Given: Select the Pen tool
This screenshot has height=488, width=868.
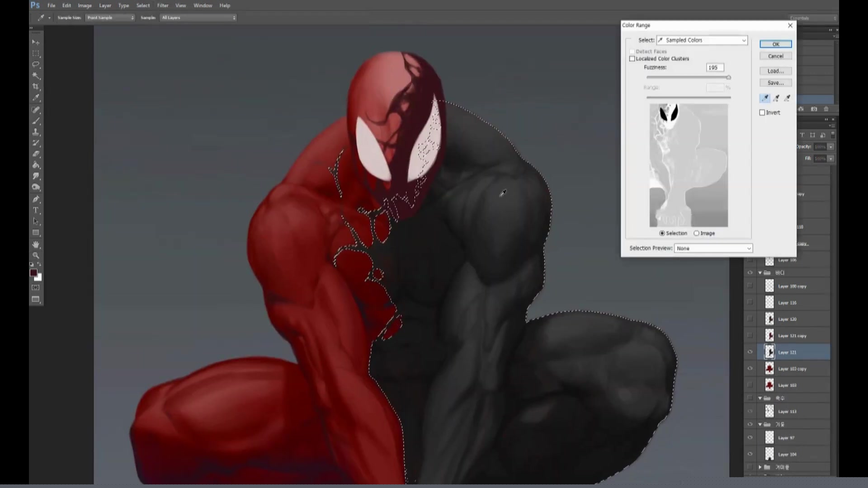Looking at the screenshot, I should (36, 199).
